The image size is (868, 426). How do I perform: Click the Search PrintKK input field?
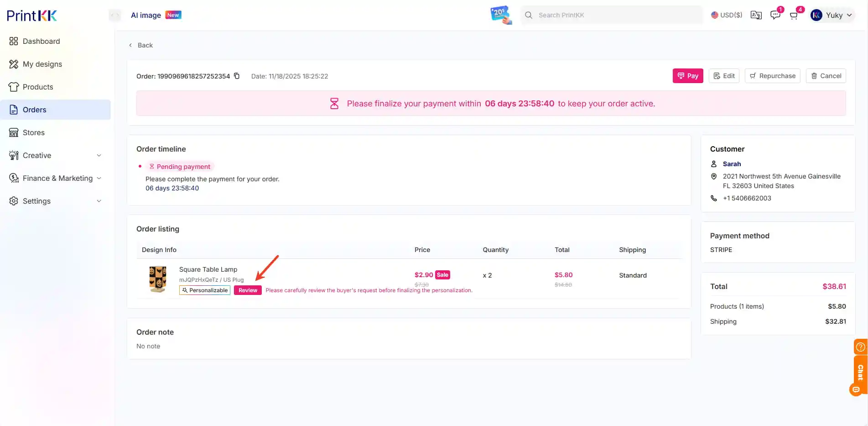click(611, 15)
